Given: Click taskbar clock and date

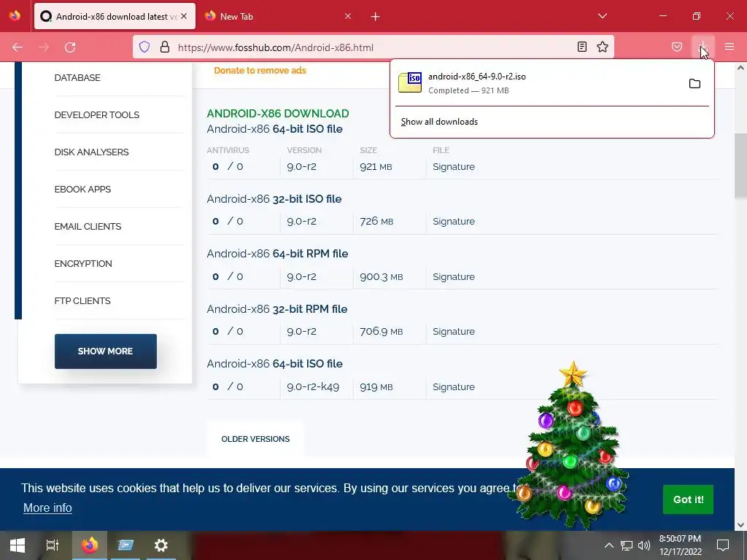Looking at the screenshot, I should click(681, 545).
